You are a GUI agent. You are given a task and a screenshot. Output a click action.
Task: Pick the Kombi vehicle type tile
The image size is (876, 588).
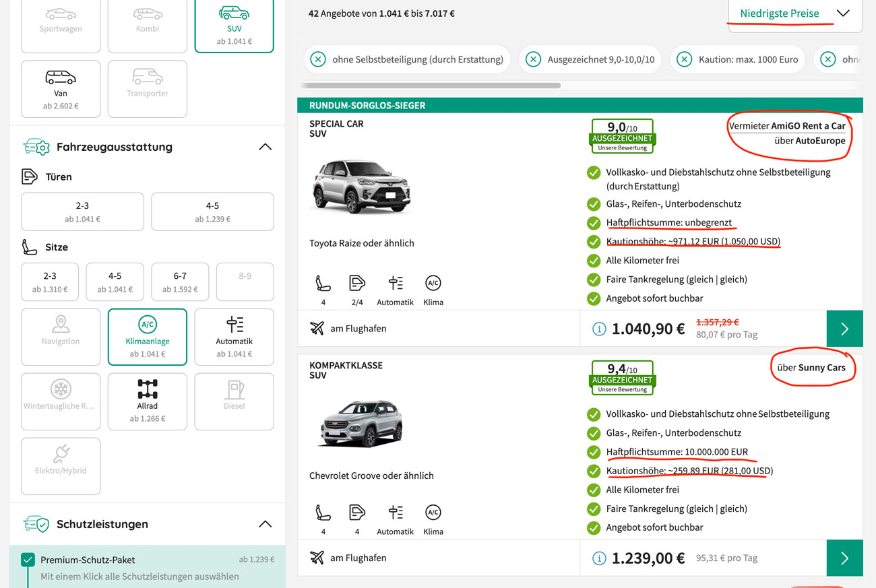[148, 26]
